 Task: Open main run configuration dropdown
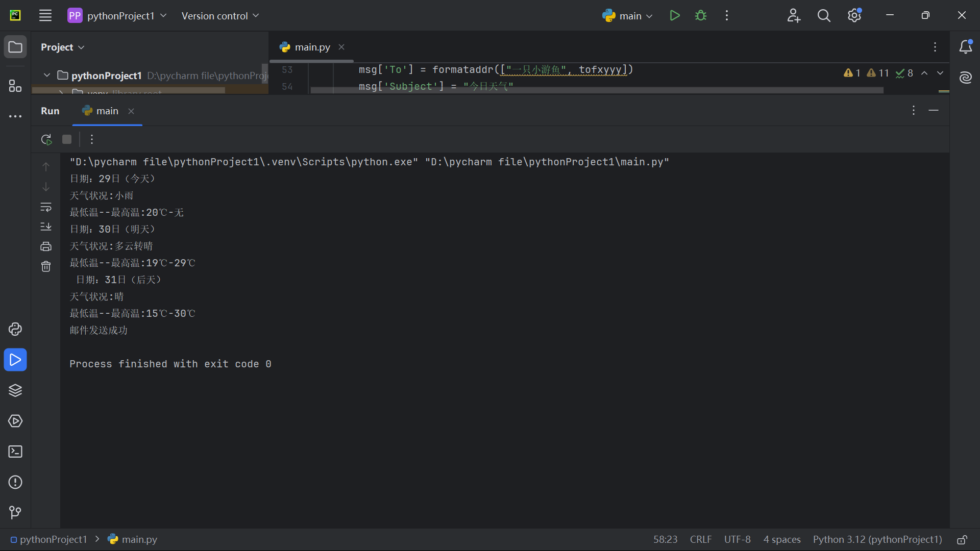[627, 16]
